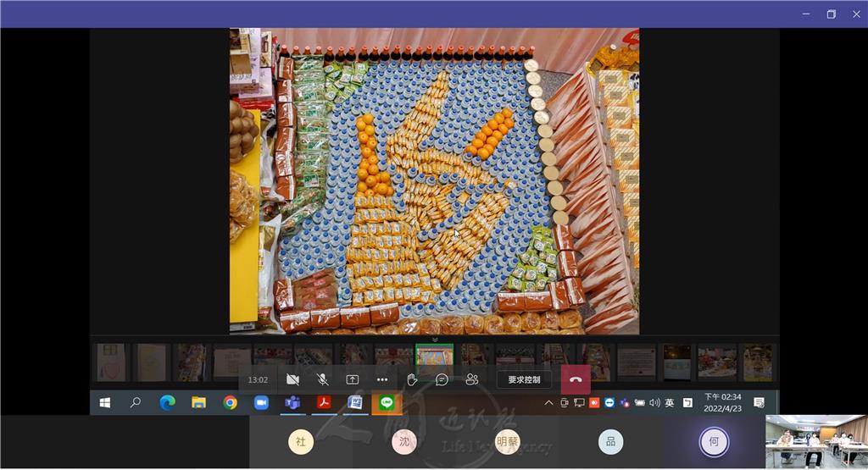
Task: Click the 要求控制 button
Action: [524, 380]
